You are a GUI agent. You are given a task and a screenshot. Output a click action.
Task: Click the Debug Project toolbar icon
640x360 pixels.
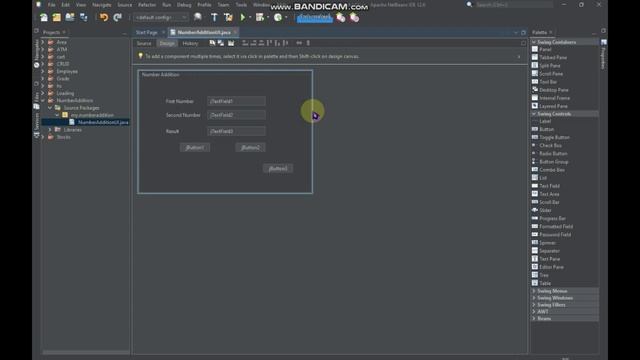click(260, 18)
